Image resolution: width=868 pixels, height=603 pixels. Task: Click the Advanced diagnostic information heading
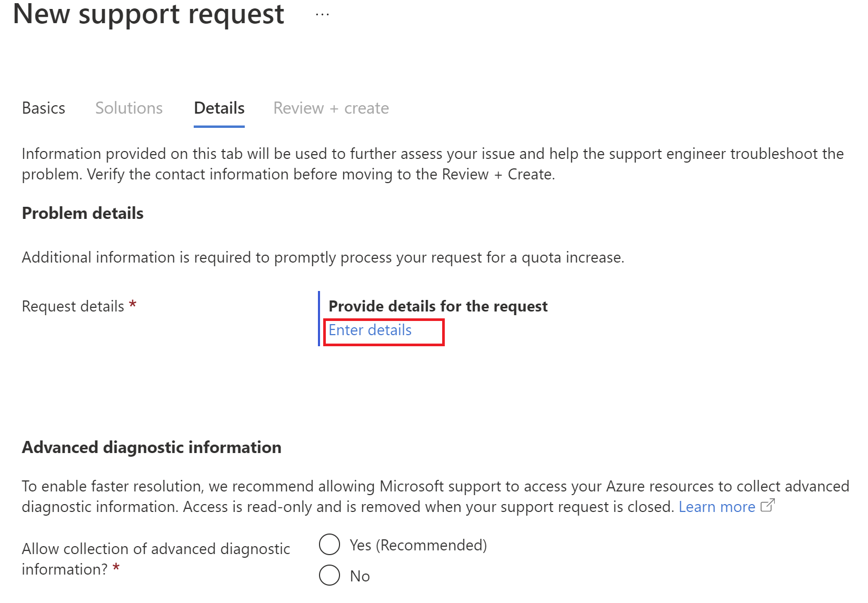[152, 447]
